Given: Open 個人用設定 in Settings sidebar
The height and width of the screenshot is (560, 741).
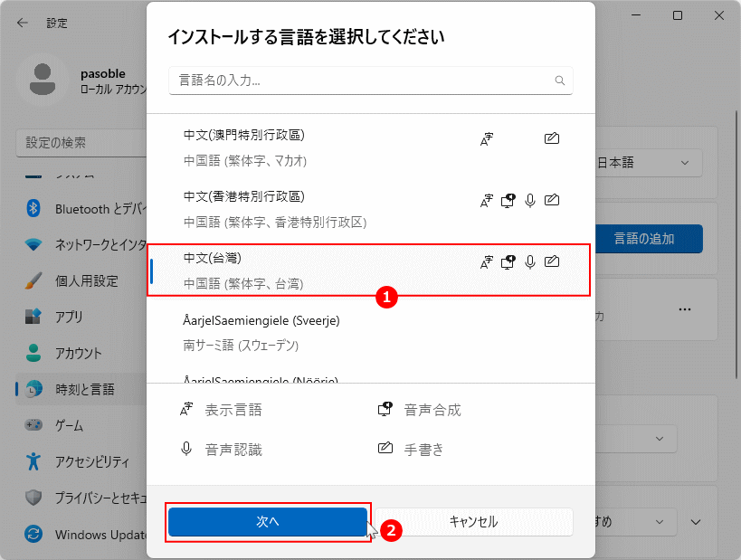Looking at the screenshot, I should pos(81,280).
